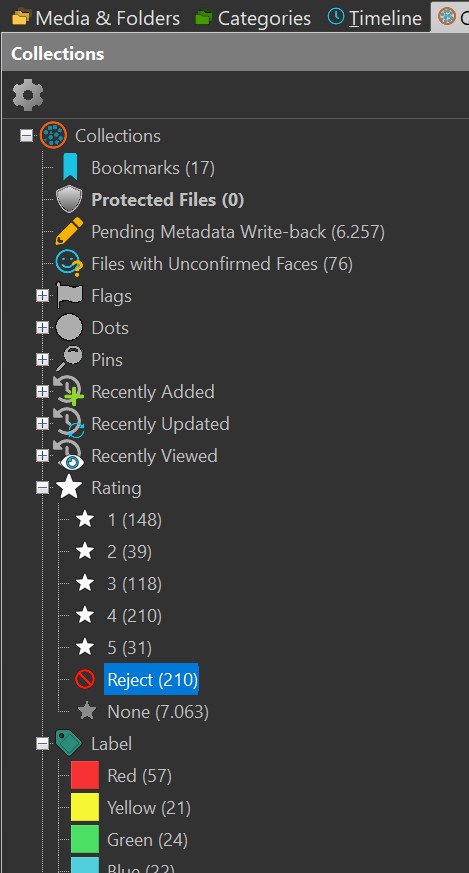Show files rated 5 (31)
Image resolution: width=469 pixels, height=873 pixels.
point(130,648)
